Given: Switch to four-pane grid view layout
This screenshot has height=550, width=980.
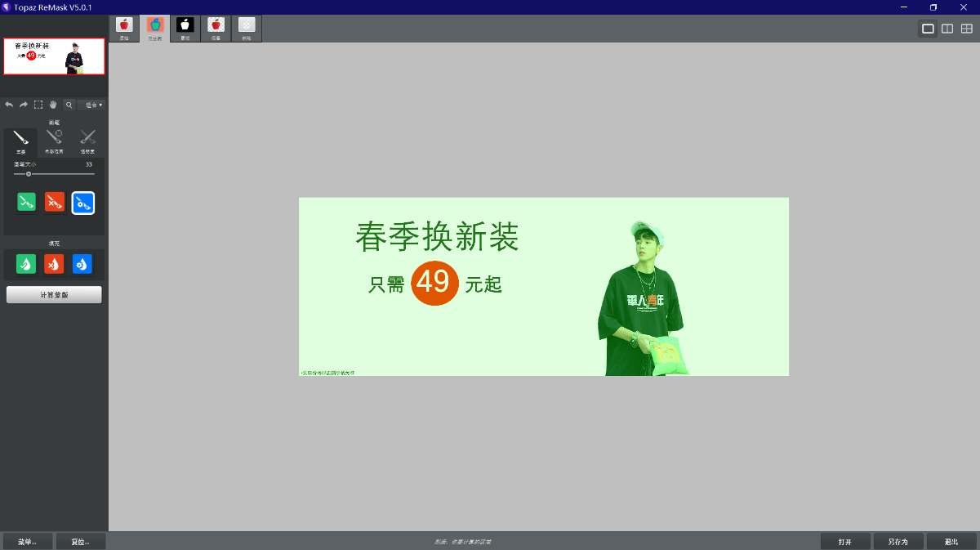Looking at the screenshot, I should tap(967, 29).
